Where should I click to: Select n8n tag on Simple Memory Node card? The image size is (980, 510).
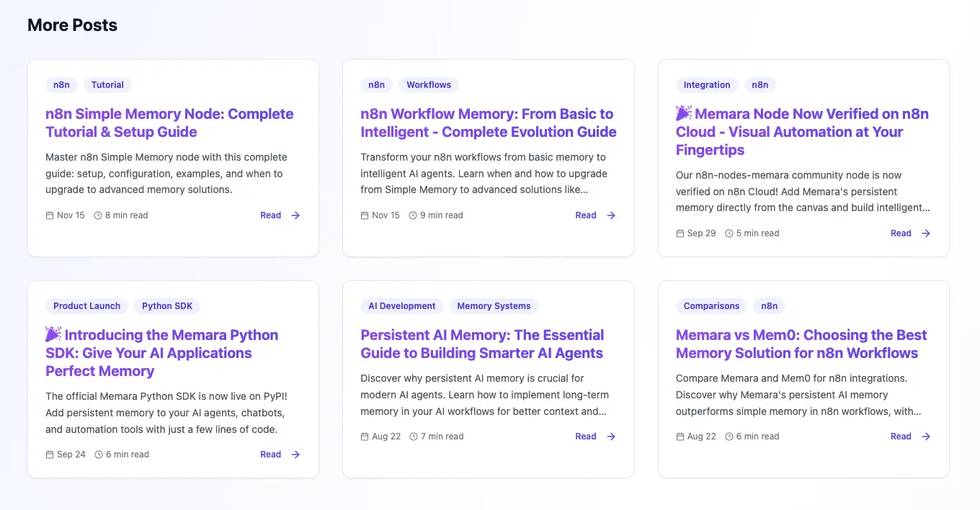(62, 85)
